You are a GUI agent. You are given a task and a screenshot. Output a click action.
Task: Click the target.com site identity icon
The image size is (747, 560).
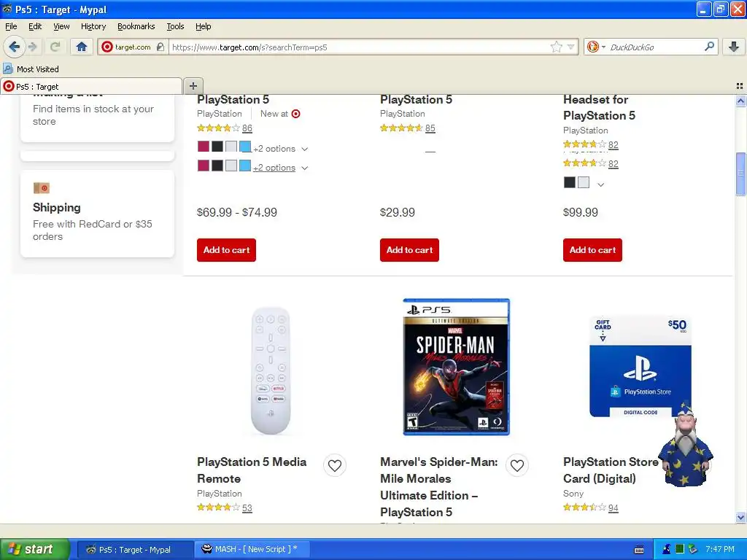[107, 47]
